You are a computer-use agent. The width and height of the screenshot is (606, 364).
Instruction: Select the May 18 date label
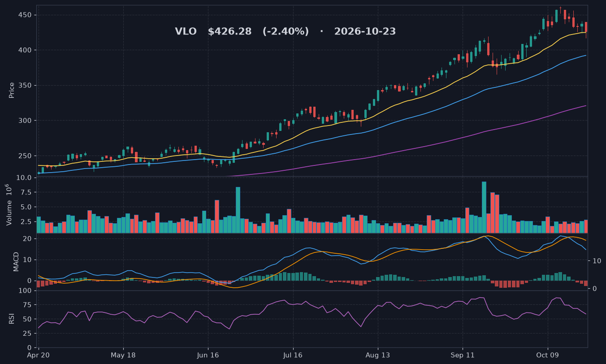[123, 355]
